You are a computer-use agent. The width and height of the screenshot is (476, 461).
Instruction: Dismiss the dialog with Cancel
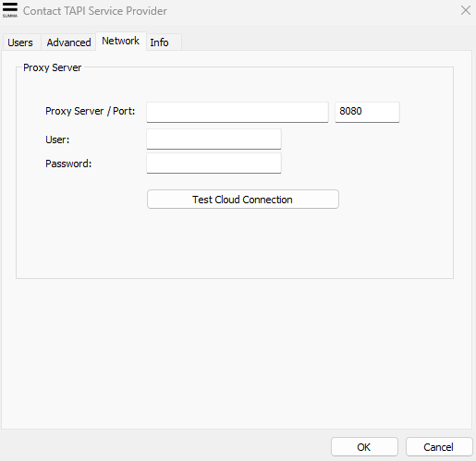(439, 447)
